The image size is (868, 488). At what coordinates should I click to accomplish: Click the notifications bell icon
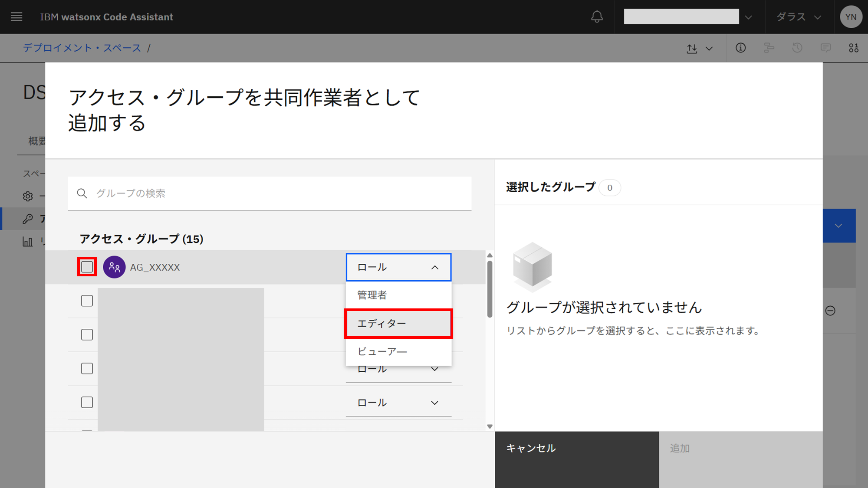coord(597,17)
